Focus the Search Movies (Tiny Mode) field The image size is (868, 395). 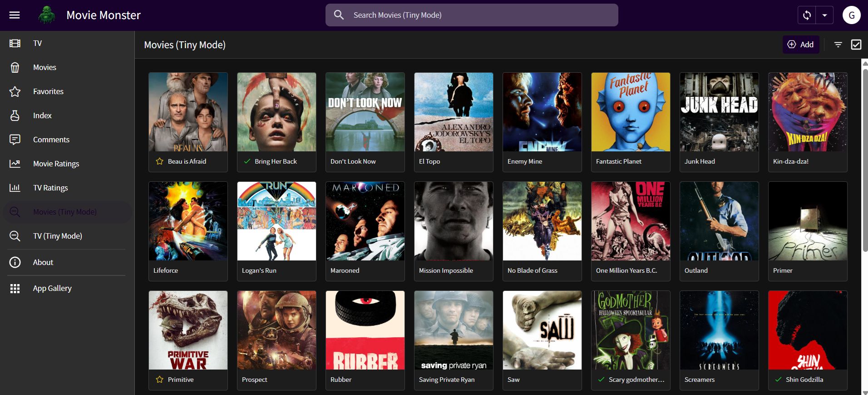coord(472,15)
